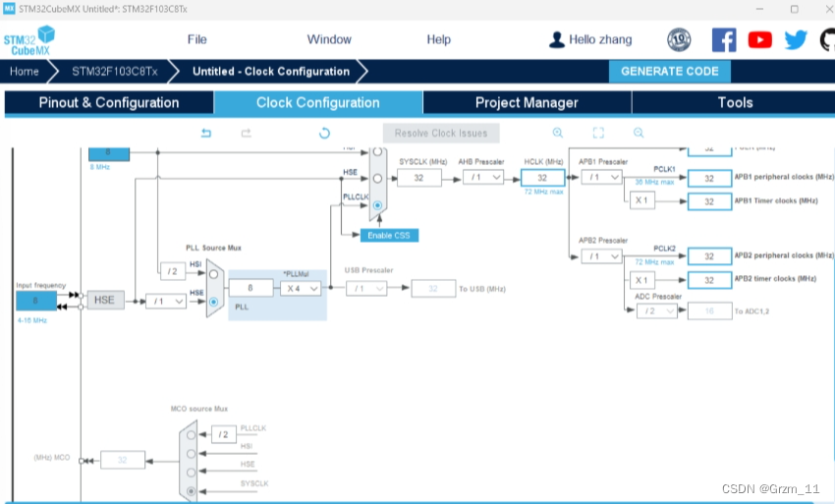
Task: Open the File menu
Action: tap(197, 39)
